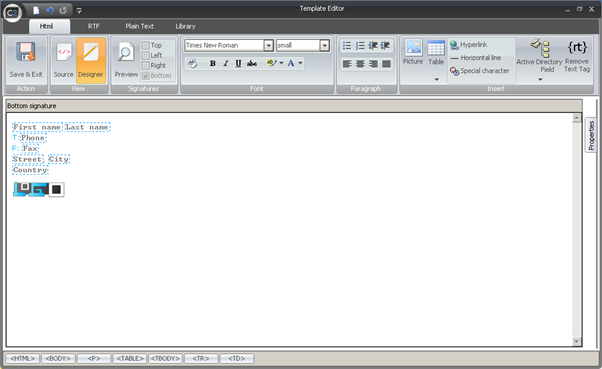Apply text highlight color
602x369 pixels.
point(271,63)
